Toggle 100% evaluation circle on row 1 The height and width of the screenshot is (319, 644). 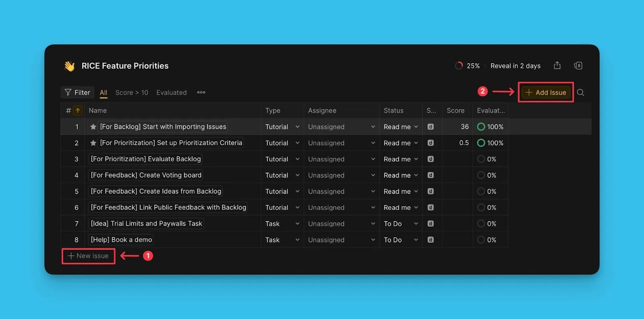click(481, 127)
